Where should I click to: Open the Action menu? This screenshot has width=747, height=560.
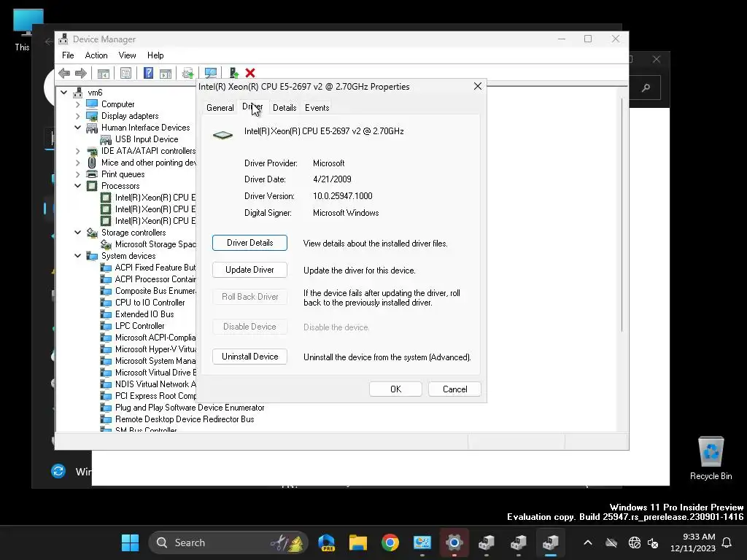pos(96,55)
